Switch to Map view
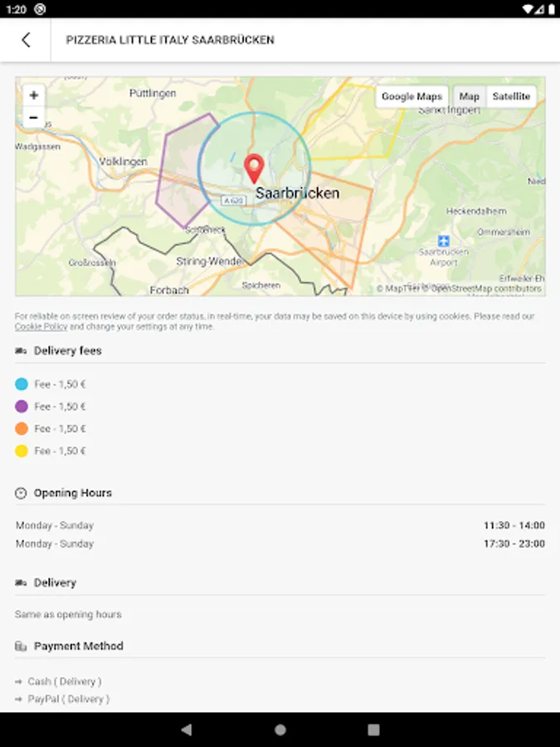Screen dimensions: 560x747 (x=469, y=96)
